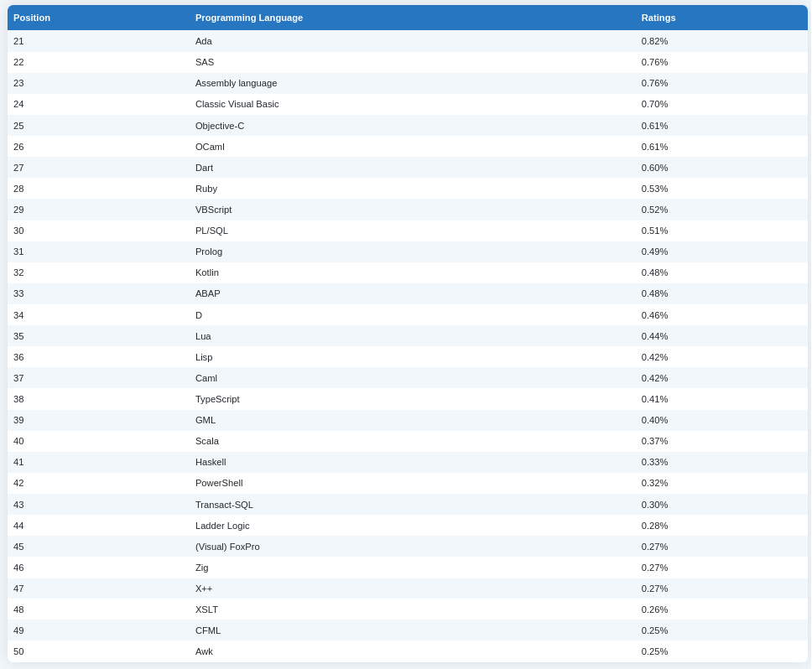Viewport: 812px width, 669px height.
Task: Select the TypeScript row entry
Action: pos(217,399)
